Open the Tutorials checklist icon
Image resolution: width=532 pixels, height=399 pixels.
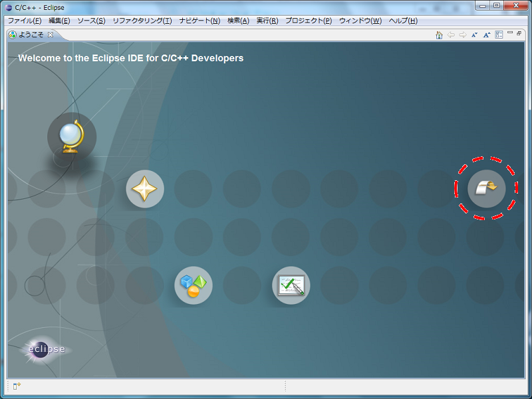pos(291,285)
